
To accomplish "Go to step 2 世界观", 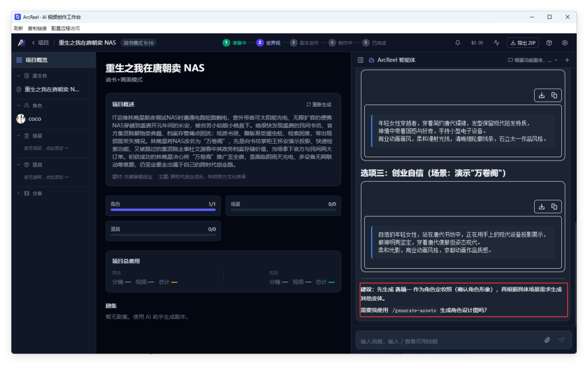I will pos(268,43).
